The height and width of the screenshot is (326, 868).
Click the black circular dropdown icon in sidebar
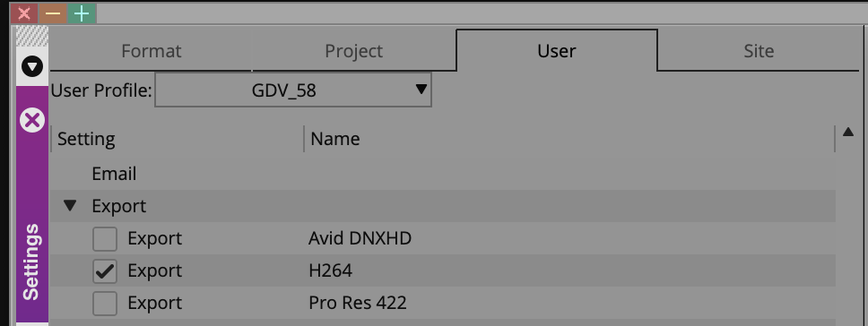pyautogui.click(x=32, y=67)
